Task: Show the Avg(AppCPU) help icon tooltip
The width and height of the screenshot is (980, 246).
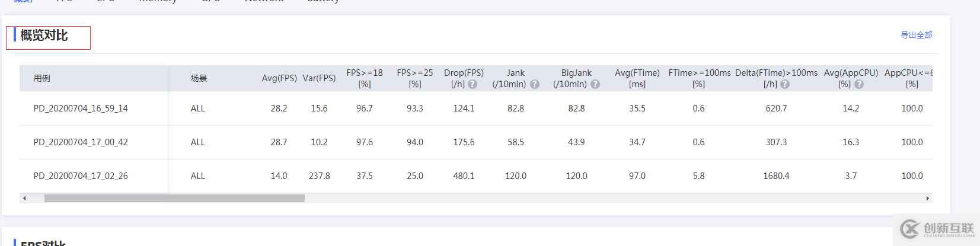Action: tap(859, 84)
